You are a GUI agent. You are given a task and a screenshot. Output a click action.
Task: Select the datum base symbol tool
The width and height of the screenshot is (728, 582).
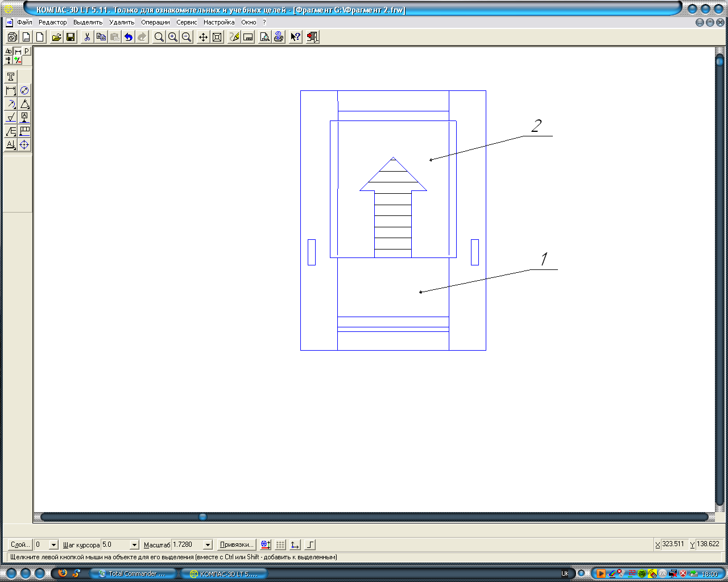coord(24,118)
